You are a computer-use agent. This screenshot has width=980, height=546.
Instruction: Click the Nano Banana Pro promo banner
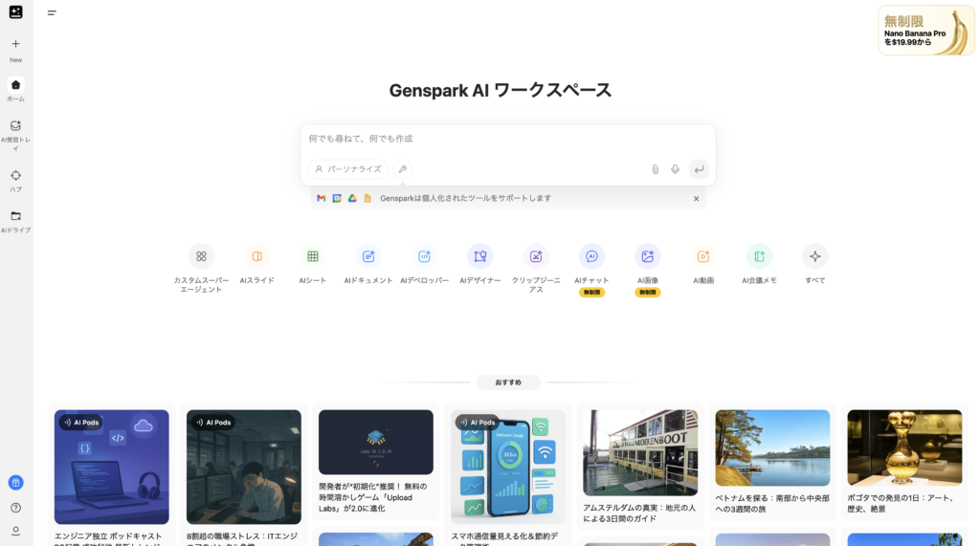point(925,31)
